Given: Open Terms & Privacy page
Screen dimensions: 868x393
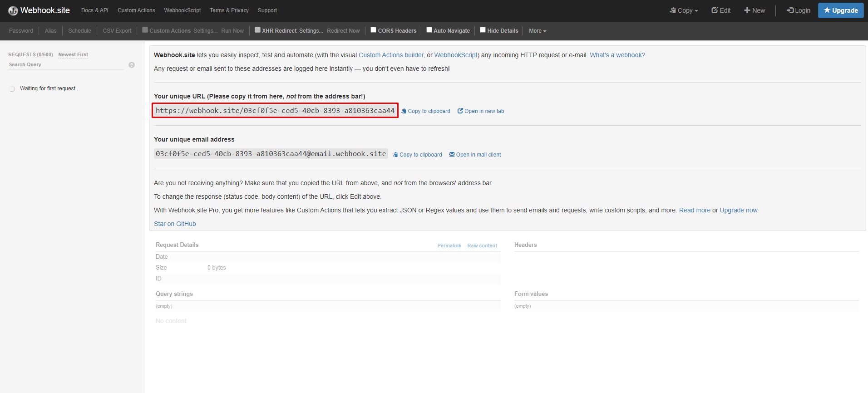Looking at the screenshot, I should tap(229, 10).
